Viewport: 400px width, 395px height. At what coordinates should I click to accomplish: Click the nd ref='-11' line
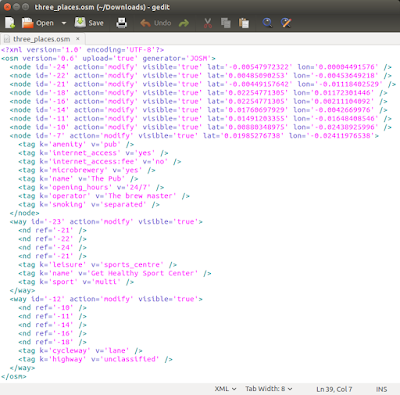click(52, 317)
